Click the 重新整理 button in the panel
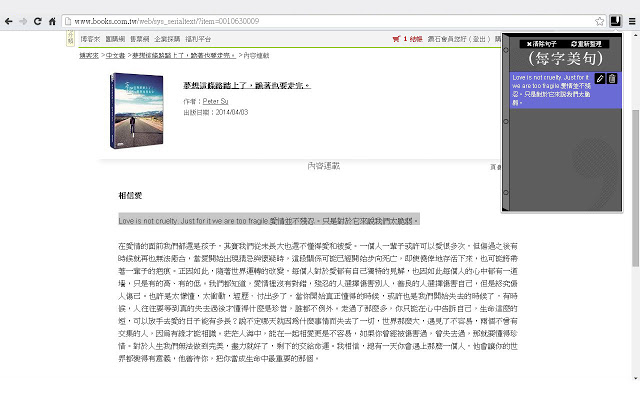Viewport: 640px width, 400px height. tap(587, 44)
